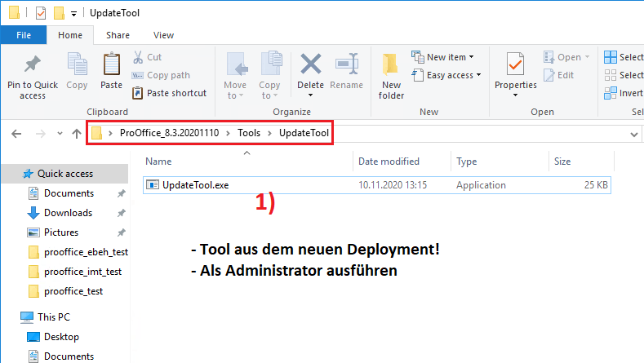Expand the address bar history dropdown
This screenshot has width=644, height=363.
click(634, 135)
